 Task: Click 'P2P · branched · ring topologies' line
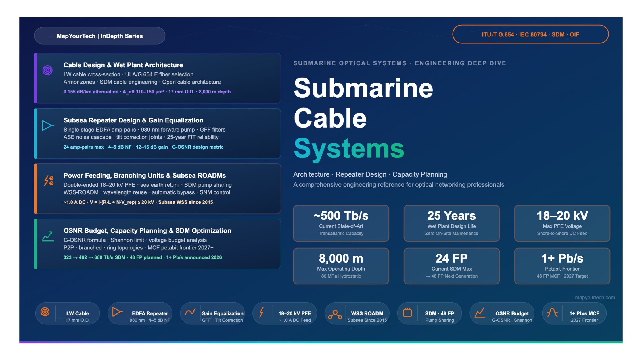point(138,248)
